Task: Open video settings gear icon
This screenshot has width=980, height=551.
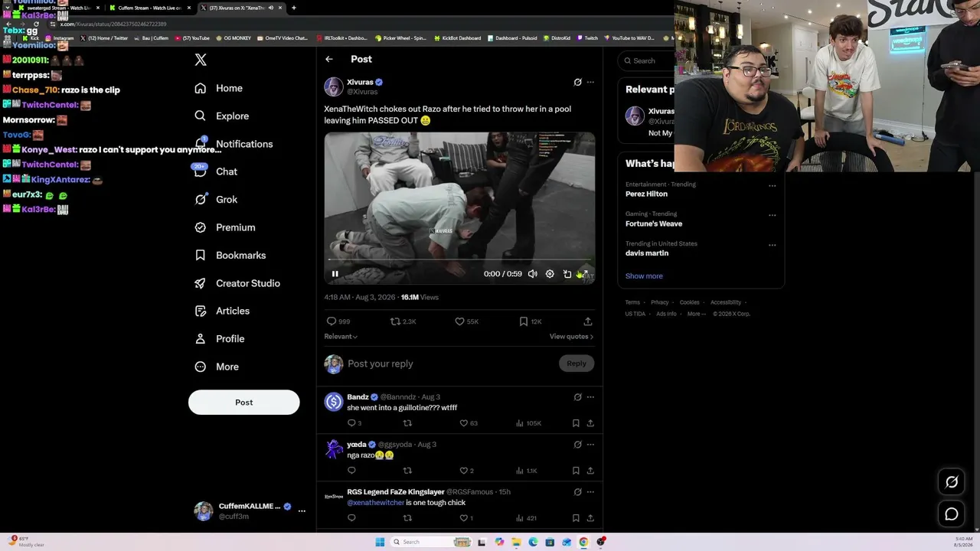Action: (550, 274)
